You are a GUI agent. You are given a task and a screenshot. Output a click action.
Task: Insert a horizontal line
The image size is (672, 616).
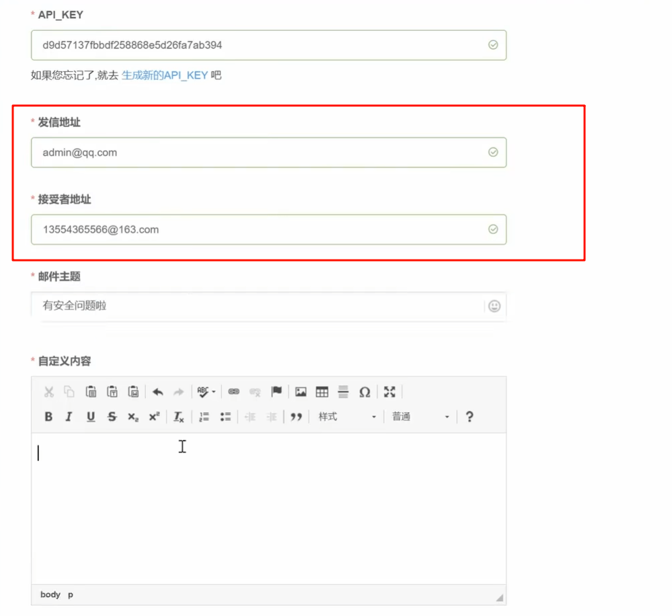[x=343, y=391]
